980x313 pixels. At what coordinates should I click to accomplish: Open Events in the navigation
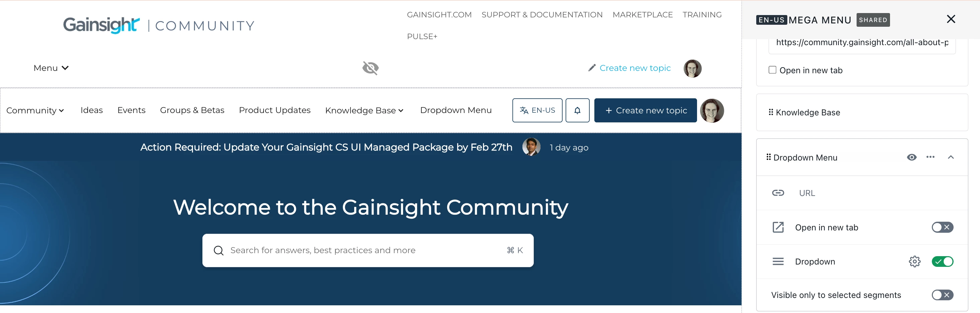(x=131, y=110)
